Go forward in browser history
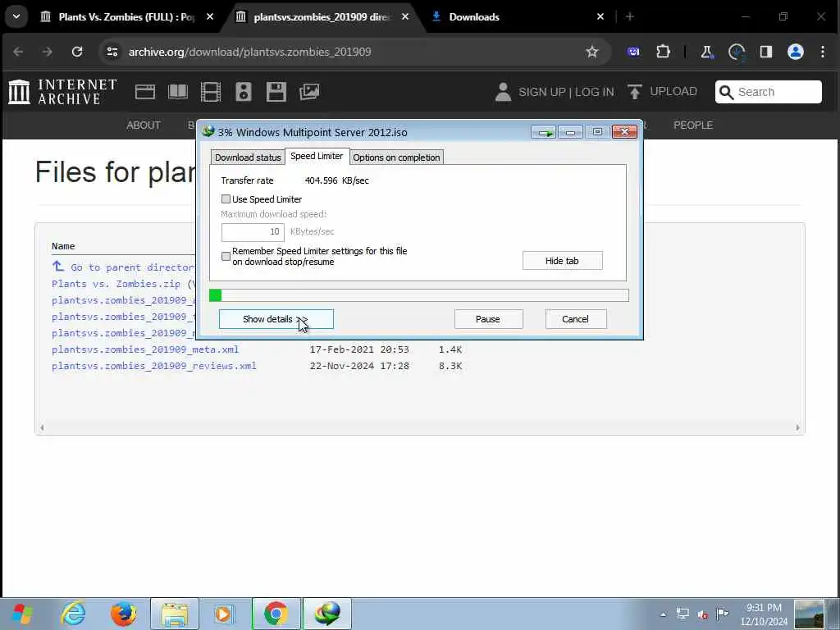 click(x=48, y=52)
